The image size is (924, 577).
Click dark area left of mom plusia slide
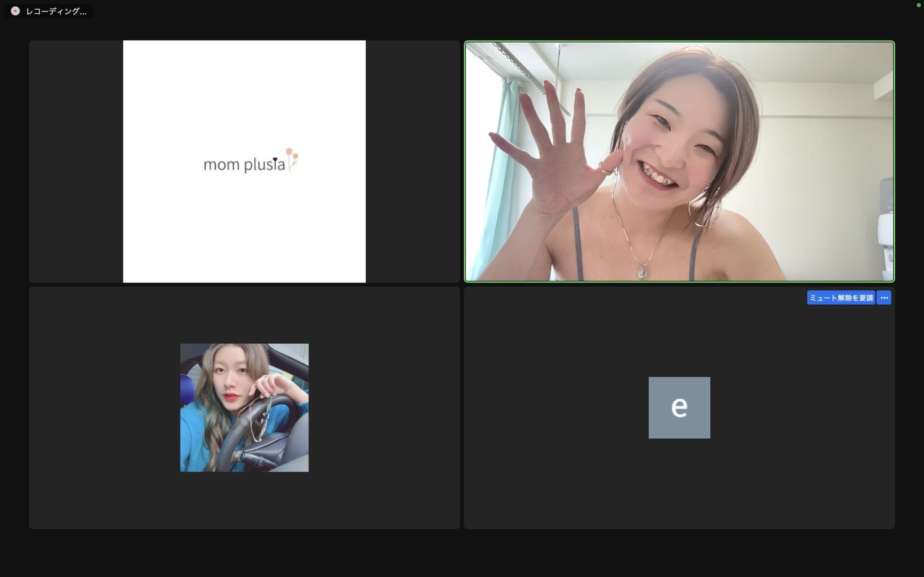click(x=75, y=162)
